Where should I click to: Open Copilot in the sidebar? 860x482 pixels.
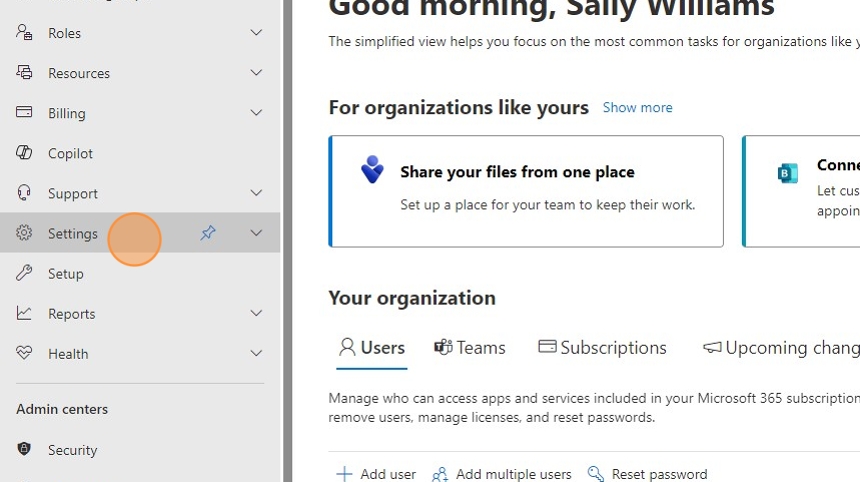(x=140, y=152)
